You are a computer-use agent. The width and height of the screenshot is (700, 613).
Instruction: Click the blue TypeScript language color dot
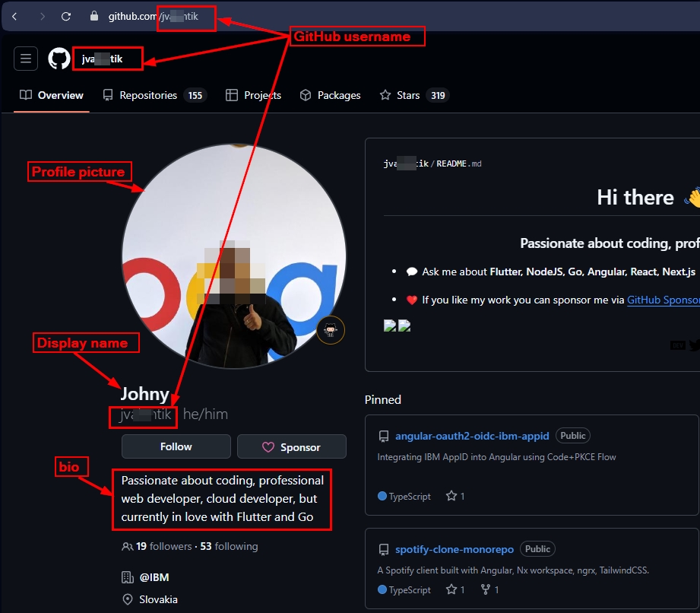[x=382, y=496]
